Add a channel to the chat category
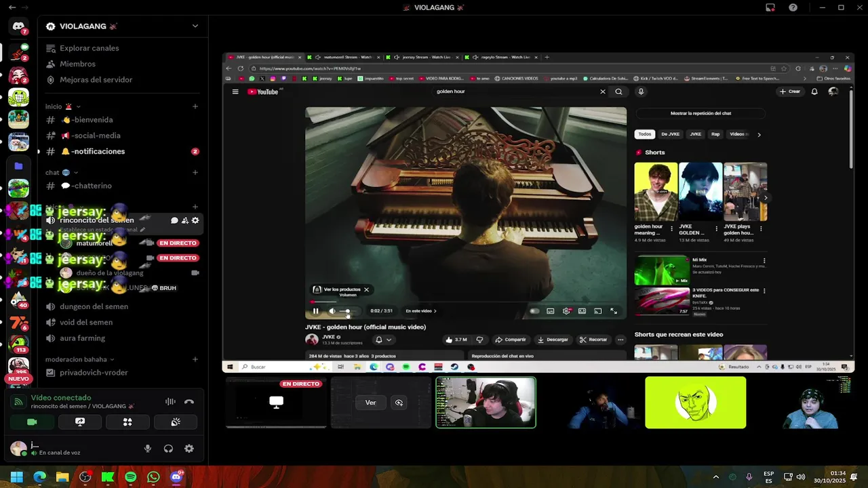The width and height of the screenshot is (868, 488). point(195,172)
